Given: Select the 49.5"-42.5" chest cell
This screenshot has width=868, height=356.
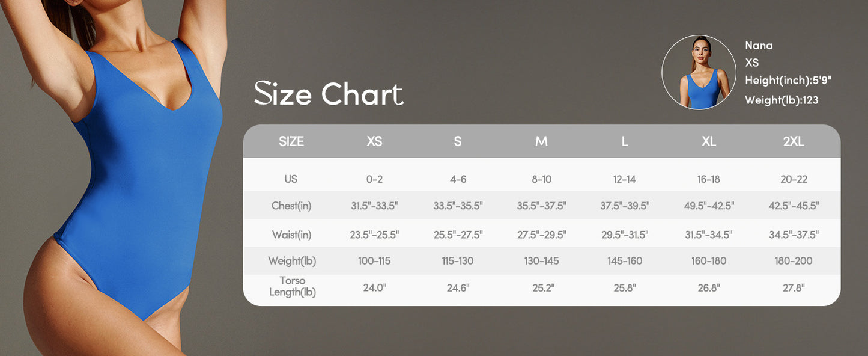Looking at the screenshot, I should [x=709, y=206].
